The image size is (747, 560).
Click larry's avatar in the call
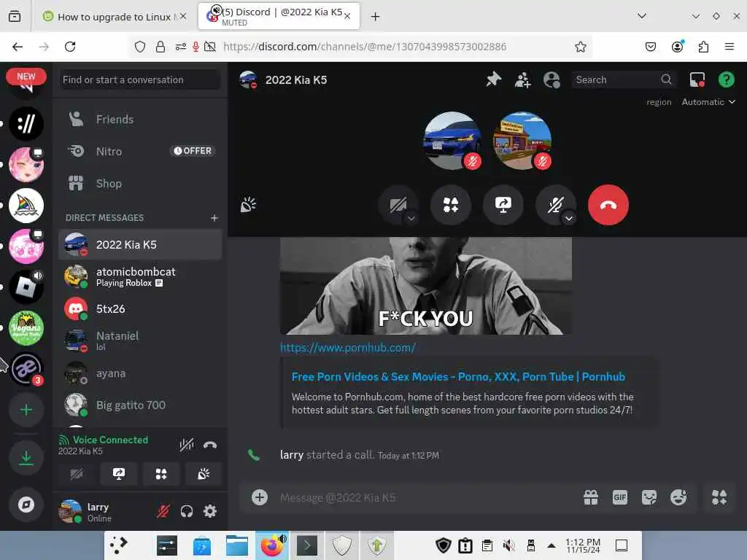coord(522,141)
